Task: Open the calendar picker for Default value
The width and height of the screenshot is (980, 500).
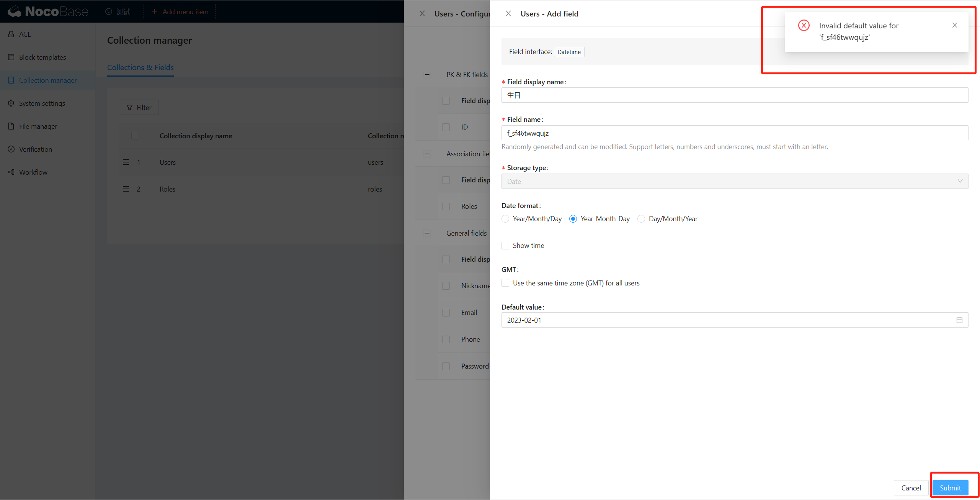Action: pos(959,320)
